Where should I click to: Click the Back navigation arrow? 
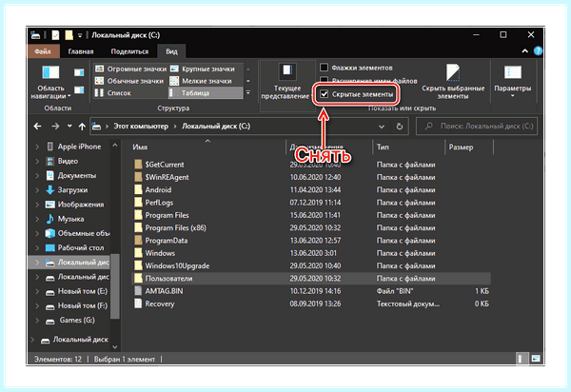(37, 127)
